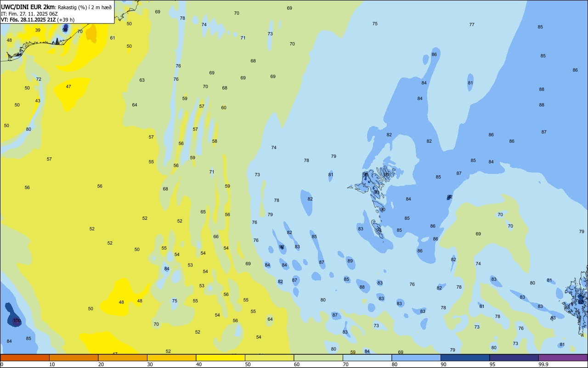Viewport: 588px width, 368px height.
Task: Click the 95–99.9 navy legend segment
Action: (x=514, y=357)
